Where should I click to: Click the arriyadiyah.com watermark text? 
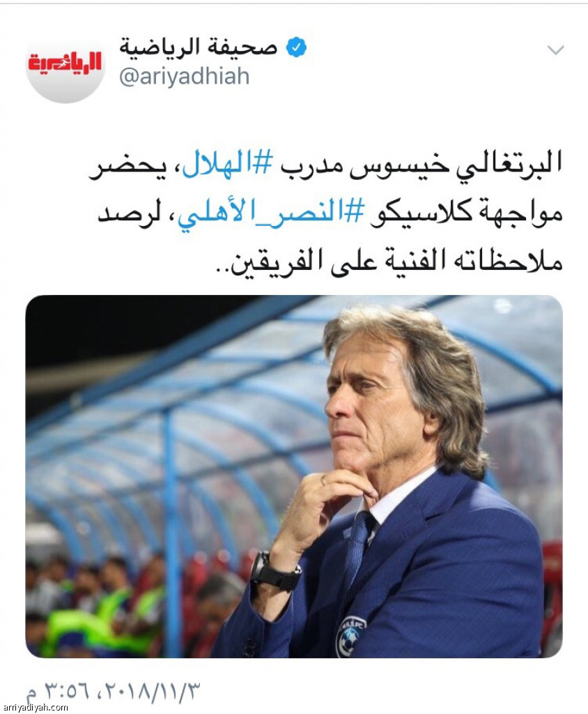tap(34, 708)
